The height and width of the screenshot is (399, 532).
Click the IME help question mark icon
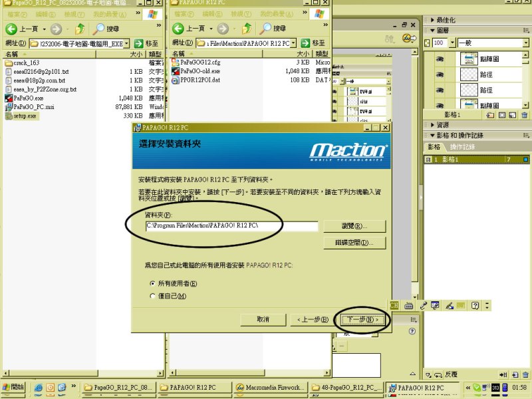coord(475,306)
